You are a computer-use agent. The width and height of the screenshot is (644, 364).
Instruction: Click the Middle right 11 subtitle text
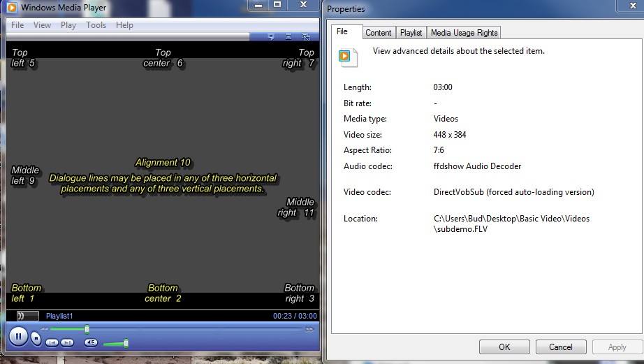point(295,208)
